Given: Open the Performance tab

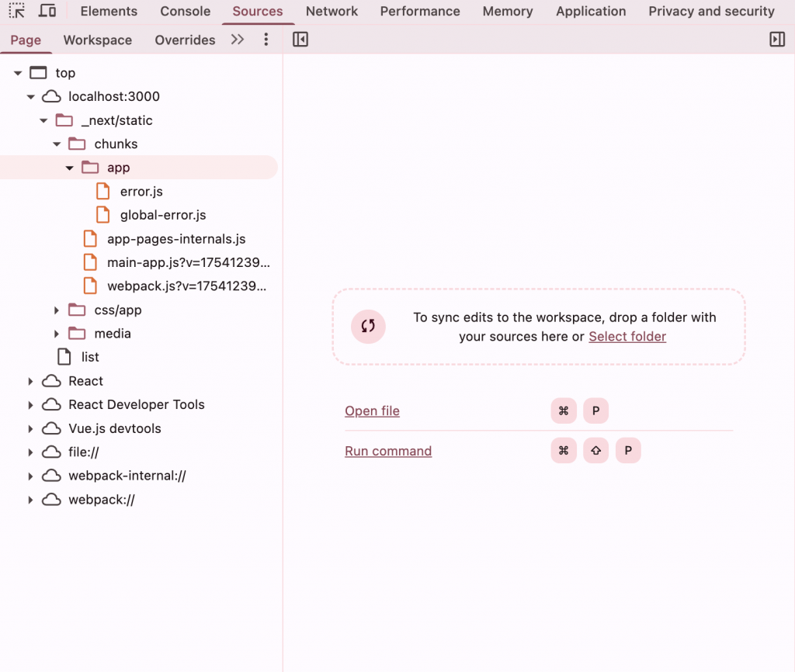Looking at the screenshot, I should [420, 11].
